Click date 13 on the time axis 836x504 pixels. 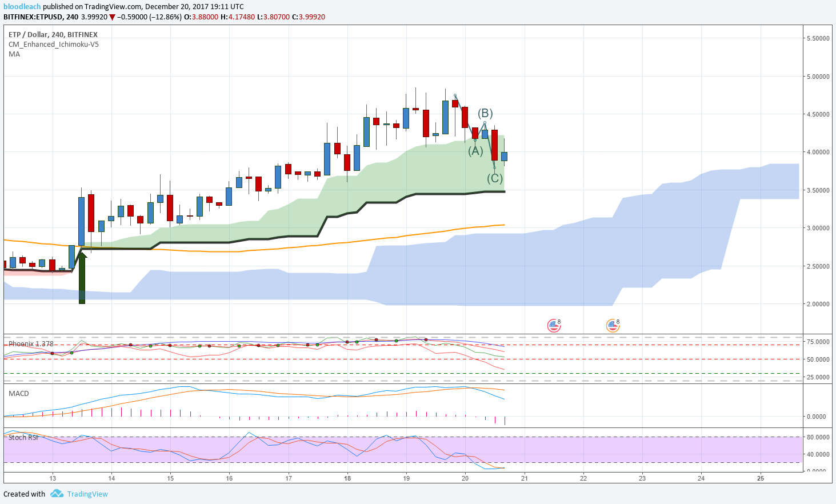point(53,478)
